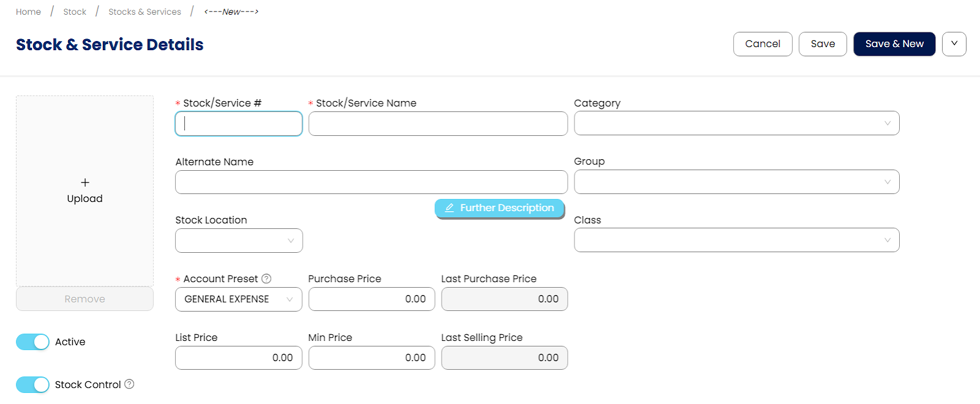Click the Account Preset help icon
The height and width of the screenshot is (404, 980).
266,279
